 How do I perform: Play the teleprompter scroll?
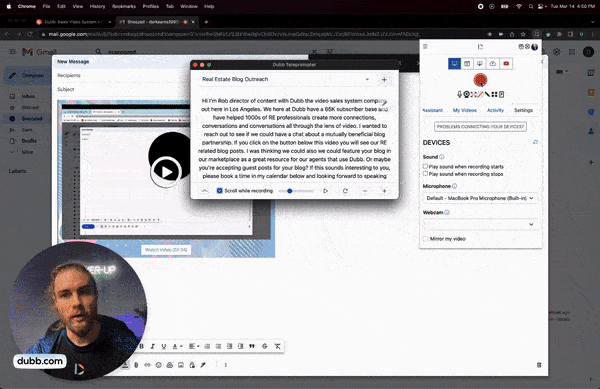(326, 191)
